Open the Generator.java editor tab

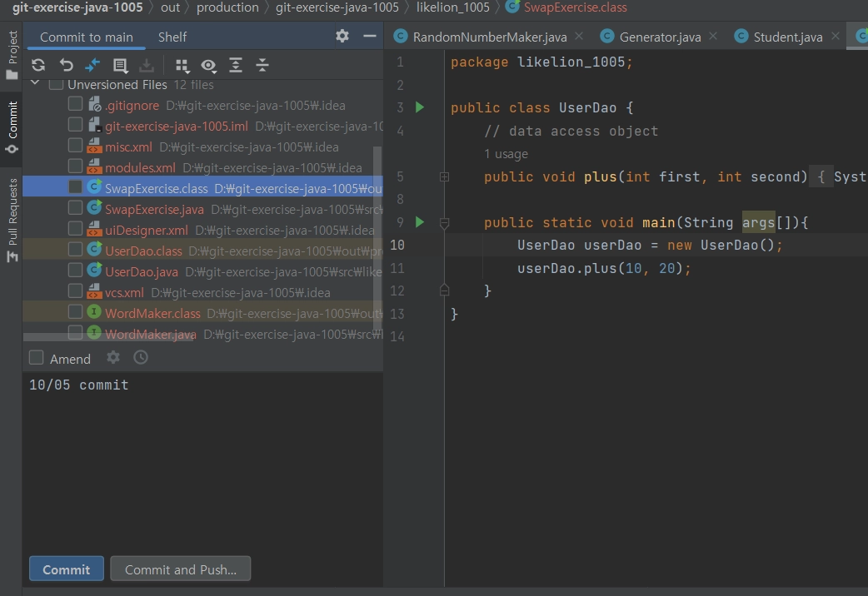tap(660, 37)
